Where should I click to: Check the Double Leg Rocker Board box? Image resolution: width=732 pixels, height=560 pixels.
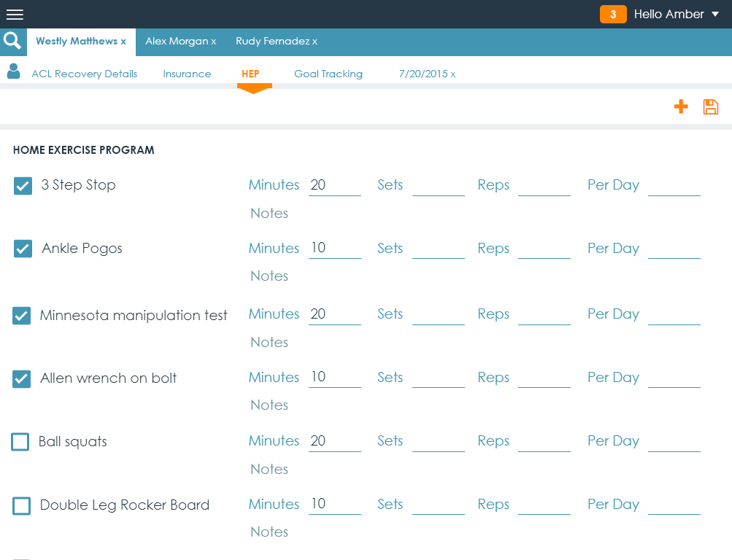[x=22, y=505]
